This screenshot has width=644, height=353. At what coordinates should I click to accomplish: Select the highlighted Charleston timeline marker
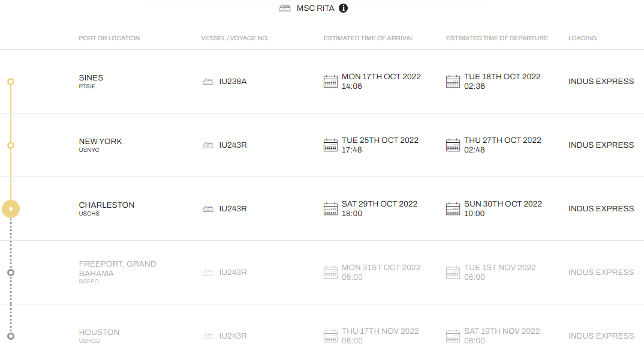pos(11,209)
